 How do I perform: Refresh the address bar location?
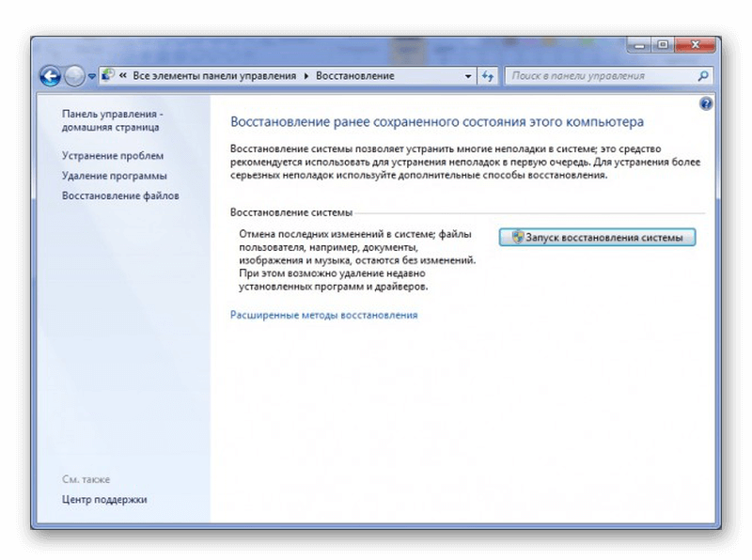(488, 76)
